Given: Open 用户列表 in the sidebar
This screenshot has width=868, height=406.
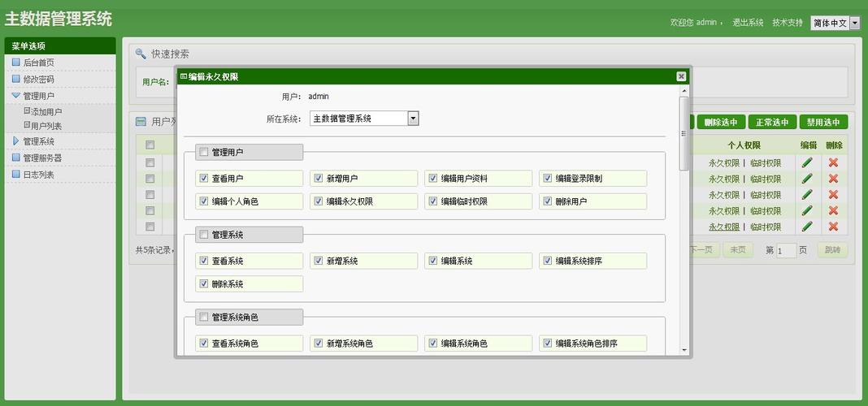Looking at the screenshot, I should [46, 126].
